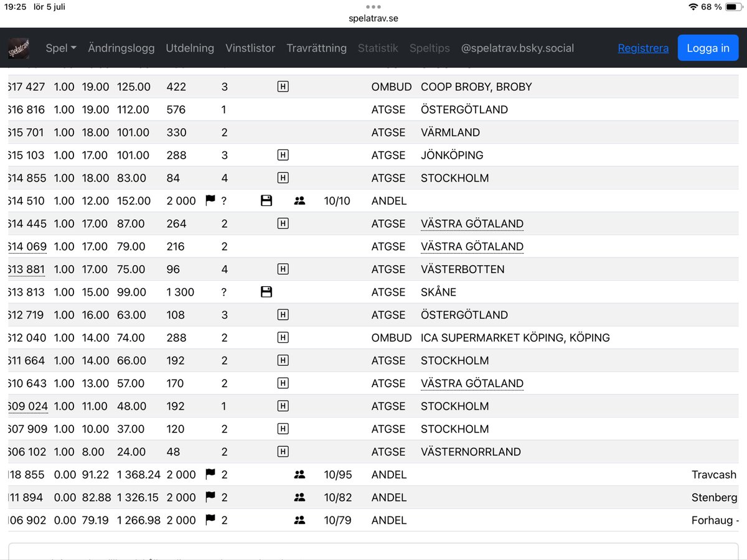Click the flag icon in the 1 266.98 row

[x=210, y=520]
